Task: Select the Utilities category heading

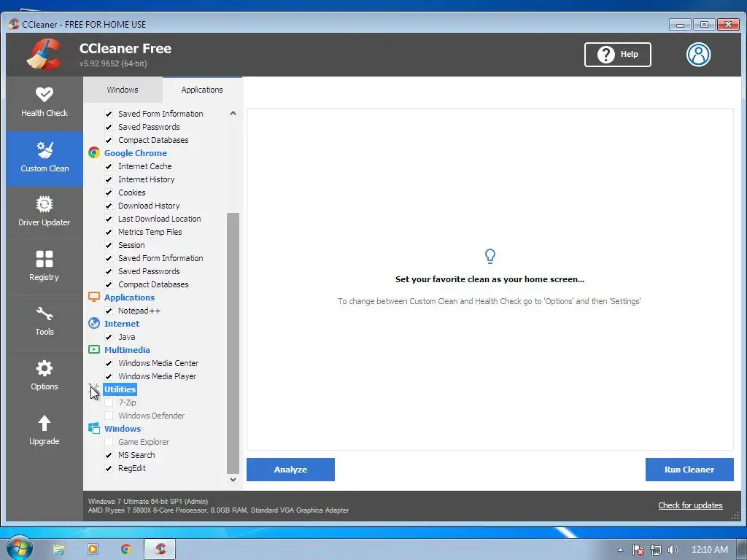Action: pyautogui.click(x=120, y=389)
